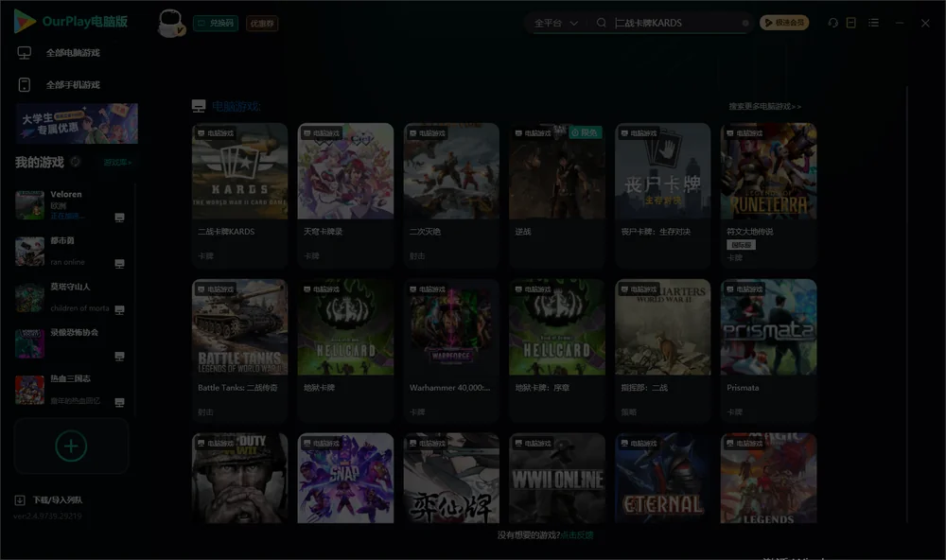Select the 录像恐怖协会 entry in my games
The height and width of the screenshot is (560, 946).
tap(71, 343)
